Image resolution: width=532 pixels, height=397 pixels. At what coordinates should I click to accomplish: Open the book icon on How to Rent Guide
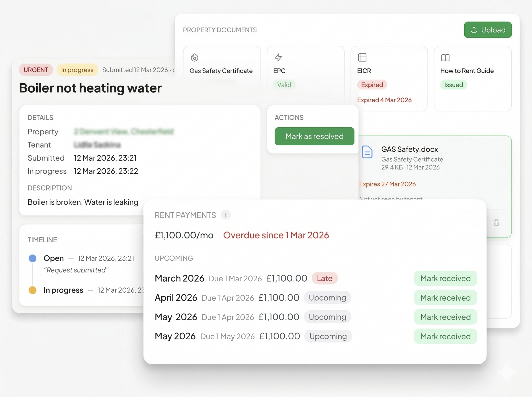pos(445,57)
